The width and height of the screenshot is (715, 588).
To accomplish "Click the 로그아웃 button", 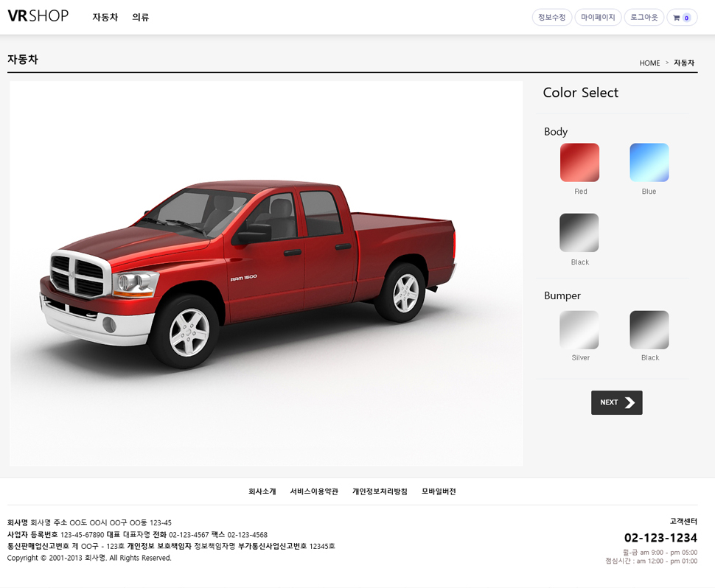I will (643, 18).
